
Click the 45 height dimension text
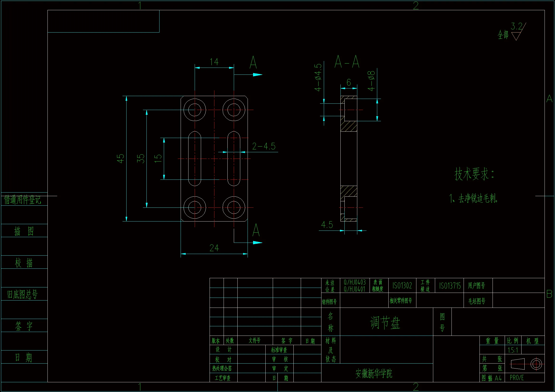(x=120, y=158)
